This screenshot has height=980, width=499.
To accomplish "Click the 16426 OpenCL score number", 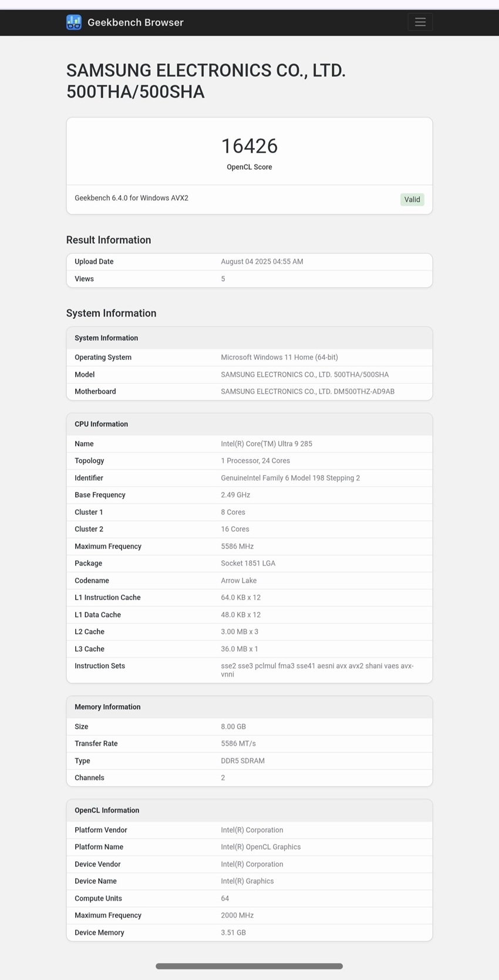I will [249, 146].
